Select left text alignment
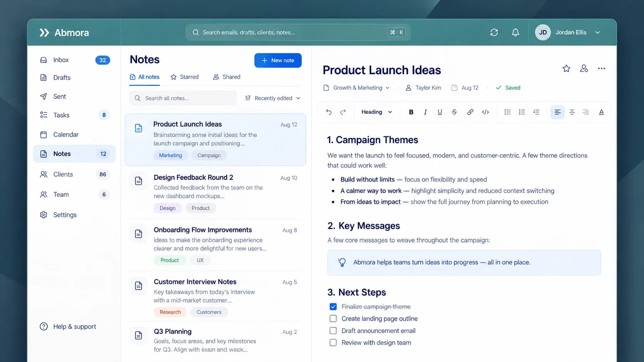 coord(557,112)
